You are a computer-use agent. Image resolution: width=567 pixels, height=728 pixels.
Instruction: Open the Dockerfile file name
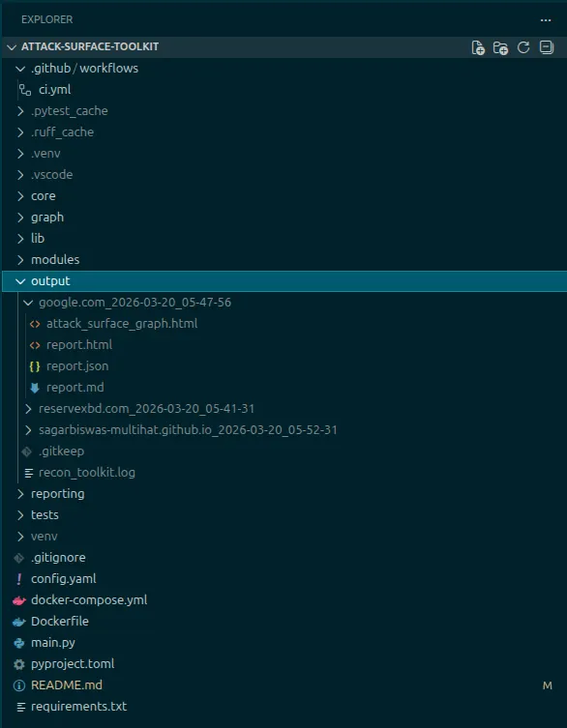[60, 622]
